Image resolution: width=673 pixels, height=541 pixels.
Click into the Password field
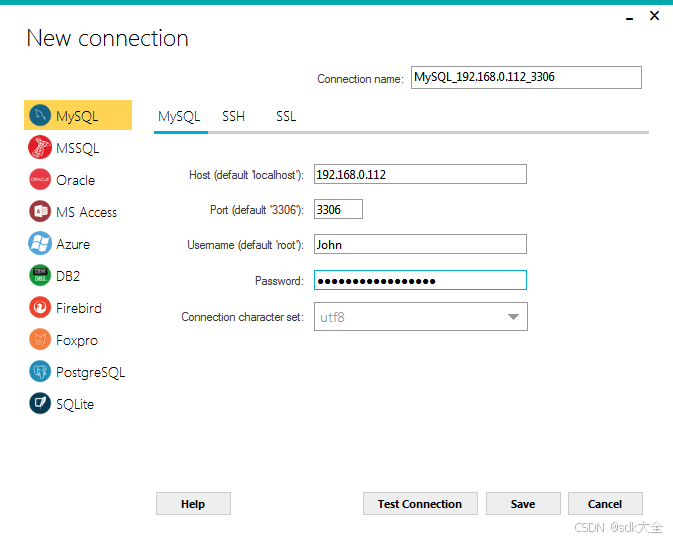420,280
